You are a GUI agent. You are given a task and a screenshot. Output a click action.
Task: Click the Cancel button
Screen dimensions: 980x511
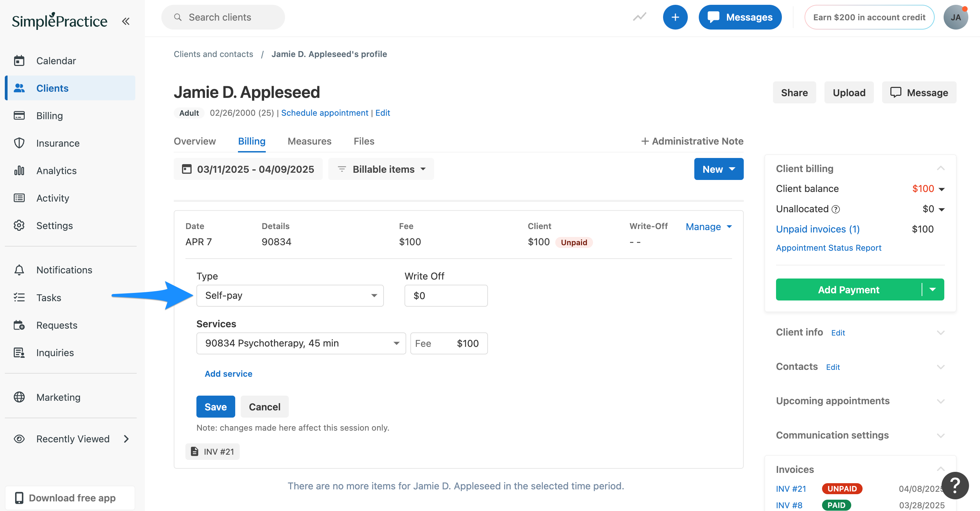(264, 406)
